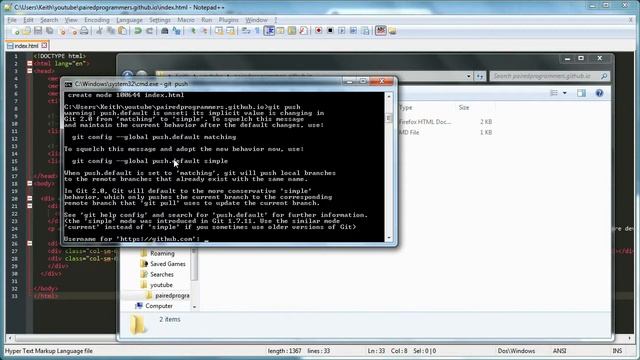640x360 pixels.
Task: Click the Paste toolbar icon
Action: pos(122,31)
